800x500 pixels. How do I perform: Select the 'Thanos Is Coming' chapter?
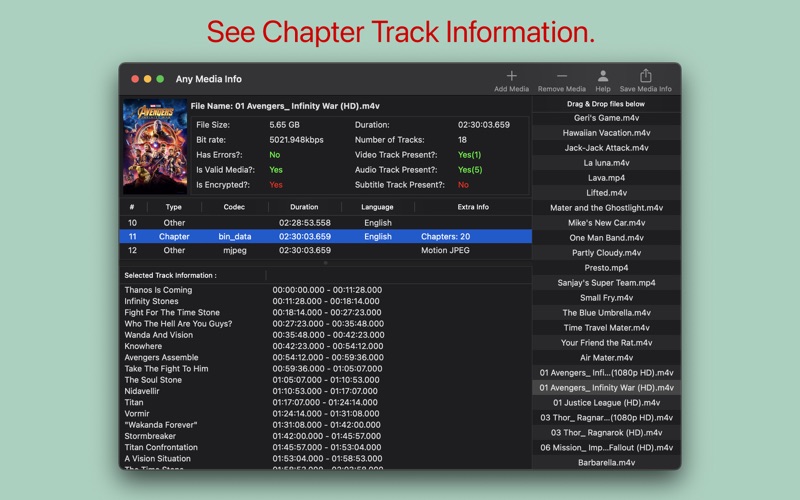[x=326, y=290]
